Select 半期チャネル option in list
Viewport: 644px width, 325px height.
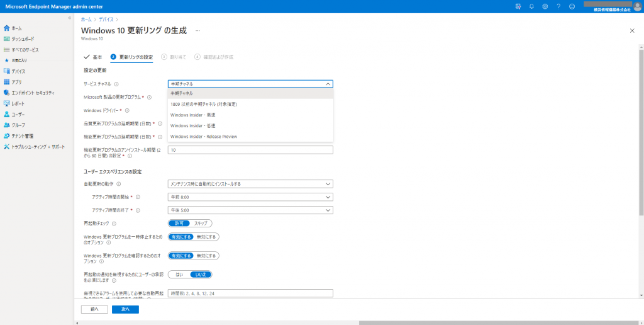(x=250, y=93)
